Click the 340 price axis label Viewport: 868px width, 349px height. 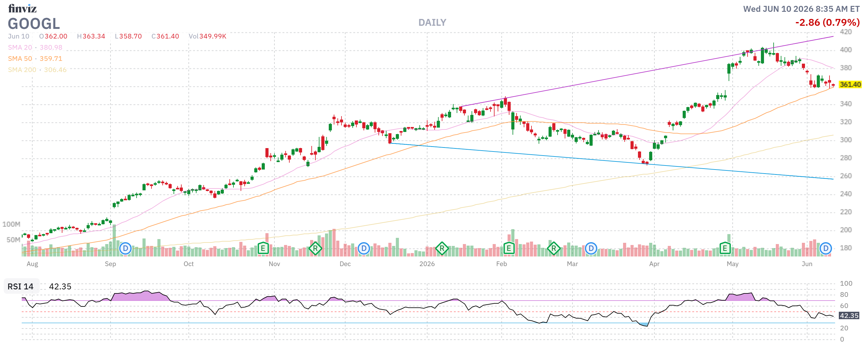pos(845,104)
